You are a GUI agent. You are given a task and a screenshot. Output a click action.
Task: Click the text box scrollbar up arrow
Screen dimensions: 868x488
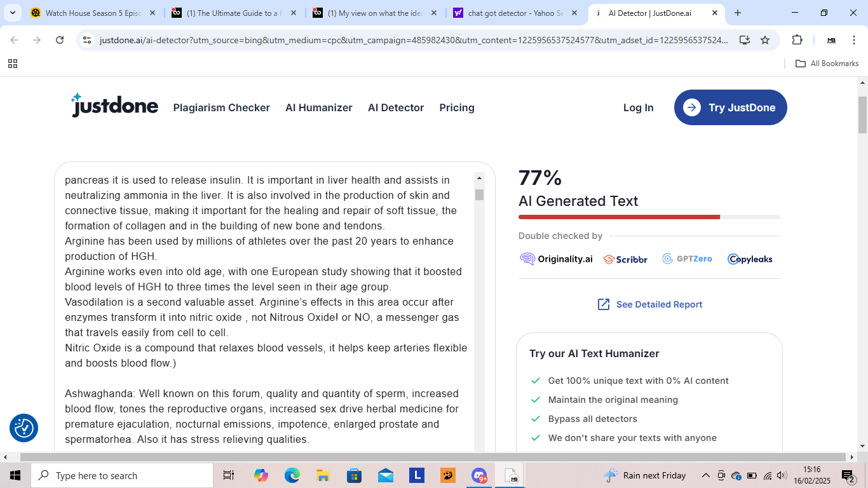tap(479, 179)
